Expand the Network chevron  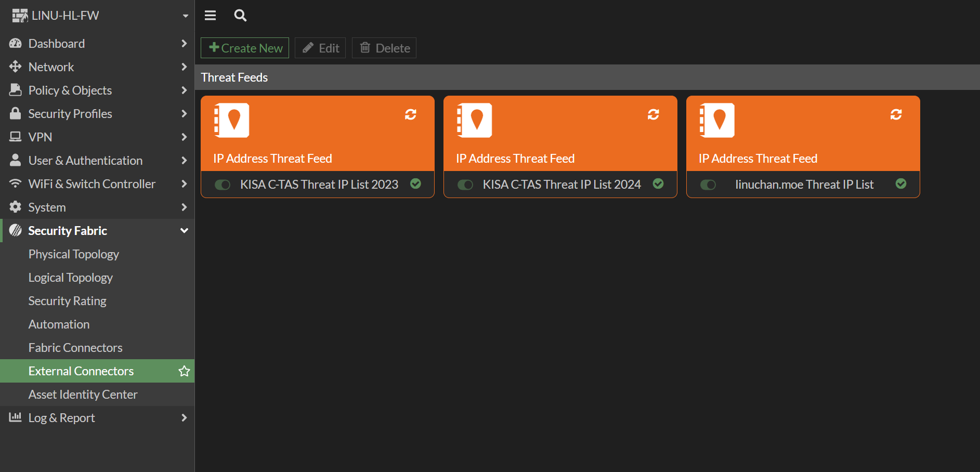tap(184, 67)
